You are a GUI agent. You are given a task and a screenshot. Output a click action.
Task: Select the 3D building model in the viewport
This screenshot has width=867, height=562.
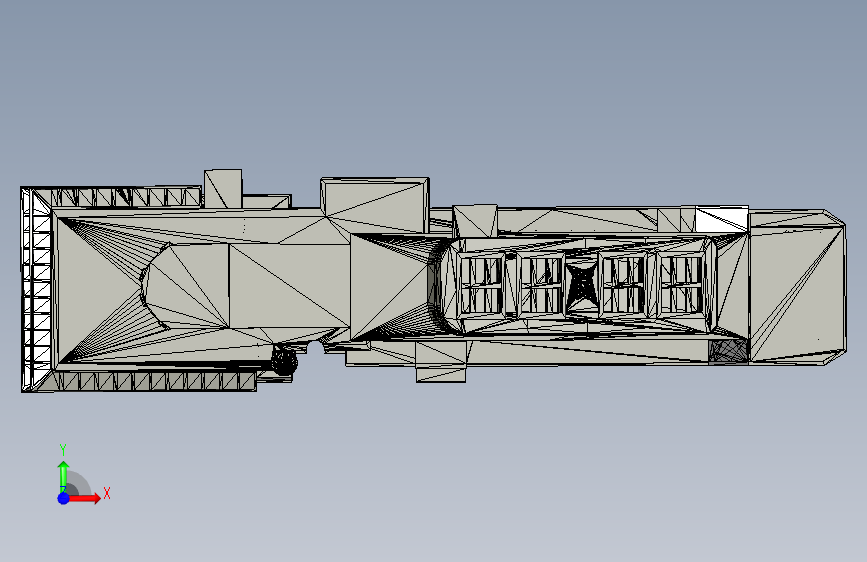tap(433, 281)
